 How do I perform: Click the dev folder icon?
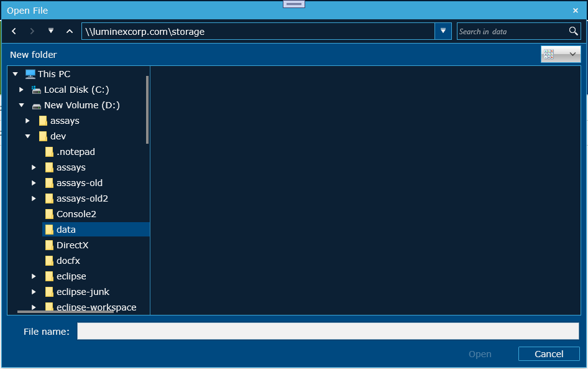tap(43, 136)
